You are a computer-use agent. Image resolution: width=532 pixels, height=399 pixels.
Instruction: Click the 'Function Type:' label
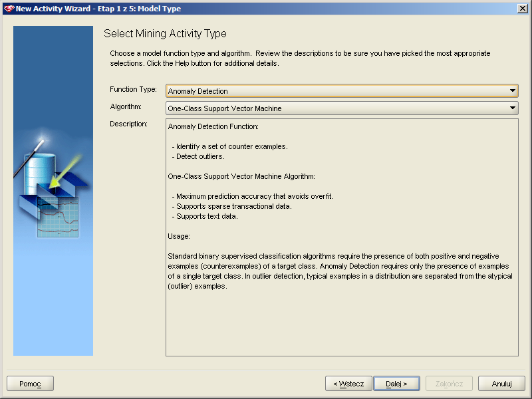tap(133, 89)
